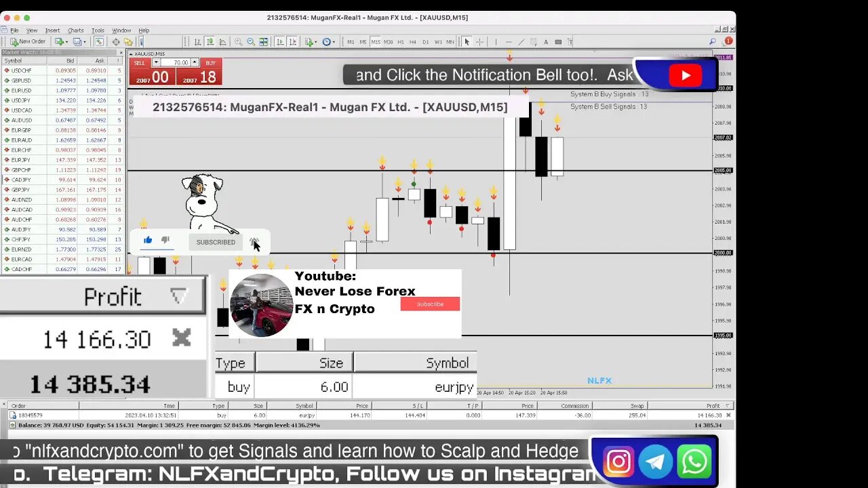This screenshot has height=488, width=868.
Task: Zoom out of the chart
Action: click(x=251, y=41)
